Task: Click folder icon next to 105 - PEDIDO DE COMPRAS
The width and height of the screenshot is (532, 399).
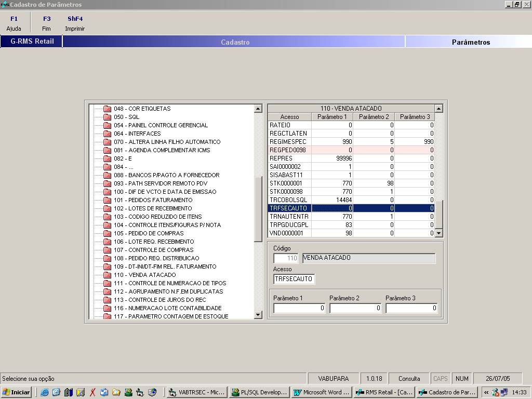Action: (108, 233)
